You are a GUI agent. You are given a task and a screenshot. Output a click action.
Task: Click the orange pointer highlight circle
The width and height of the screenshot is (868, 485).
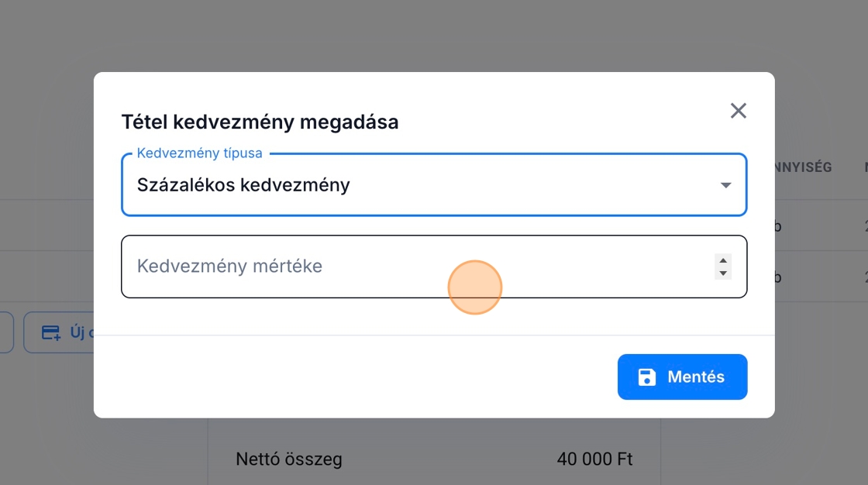coord(475,287)
